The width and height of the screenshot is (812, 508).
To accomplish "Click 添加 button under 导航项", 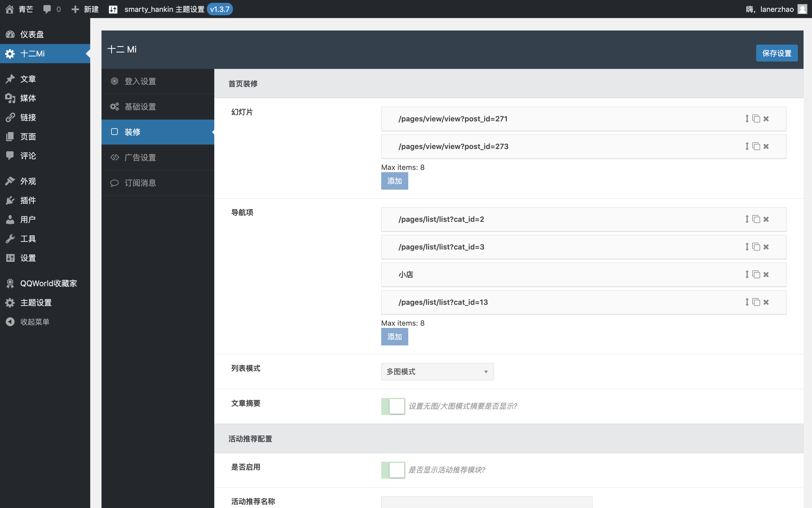I will (x=395, y=337).
